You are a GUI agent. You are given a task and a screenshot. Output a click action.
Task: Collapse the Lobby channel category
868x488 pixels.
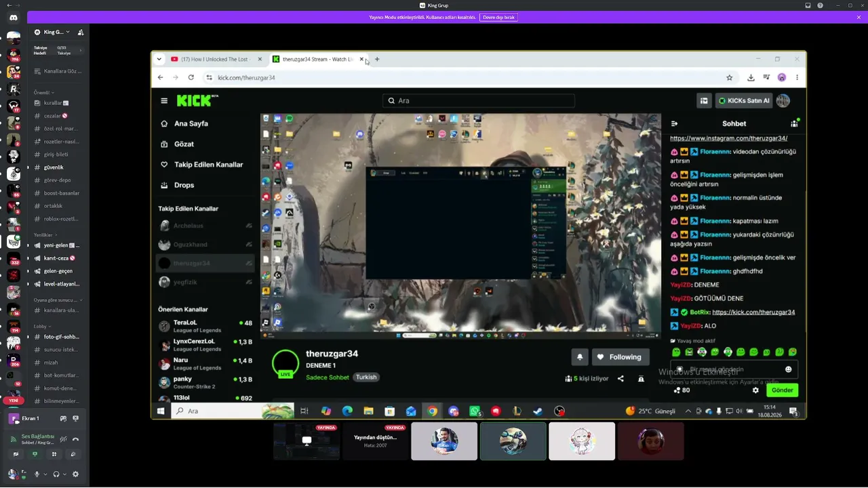click(x=41, y=326)
